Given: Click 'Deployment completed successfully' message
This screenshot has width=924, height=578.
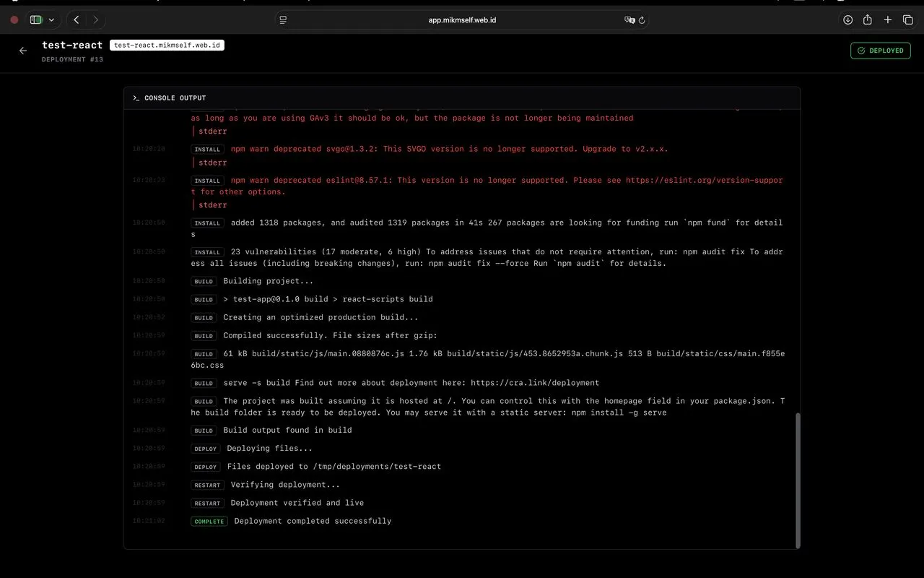Looking at the screenshot, I should [313, 521].
